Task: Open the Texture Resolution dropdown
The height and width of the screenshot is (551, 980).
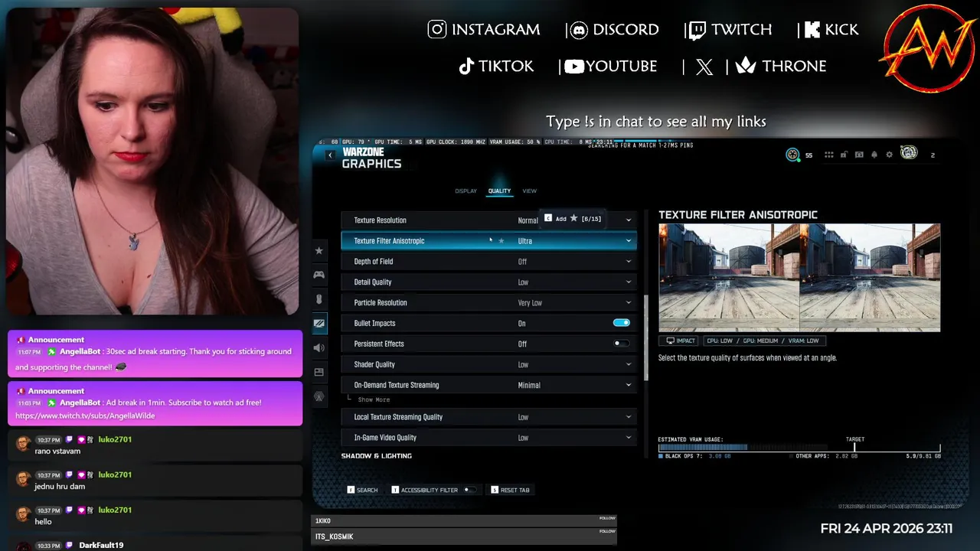Action: (x=489, y=220)
